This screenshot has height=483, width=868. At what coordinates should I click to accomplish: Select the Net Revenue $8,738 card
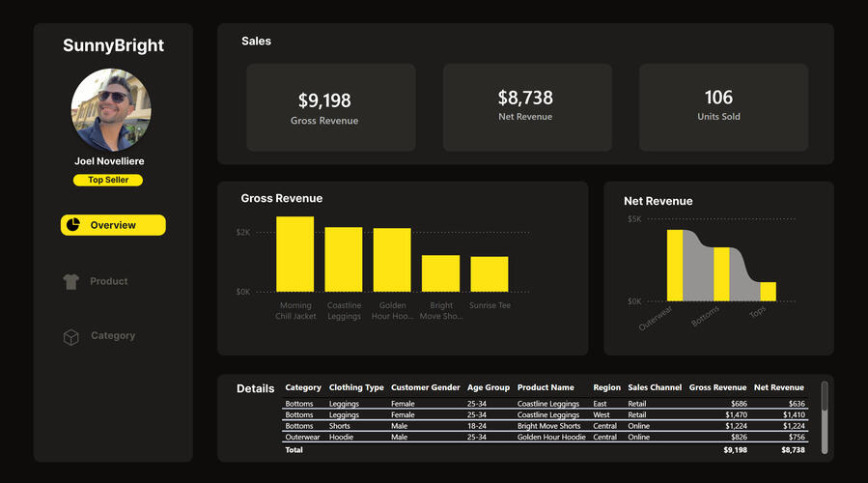[x=526, y=107]
